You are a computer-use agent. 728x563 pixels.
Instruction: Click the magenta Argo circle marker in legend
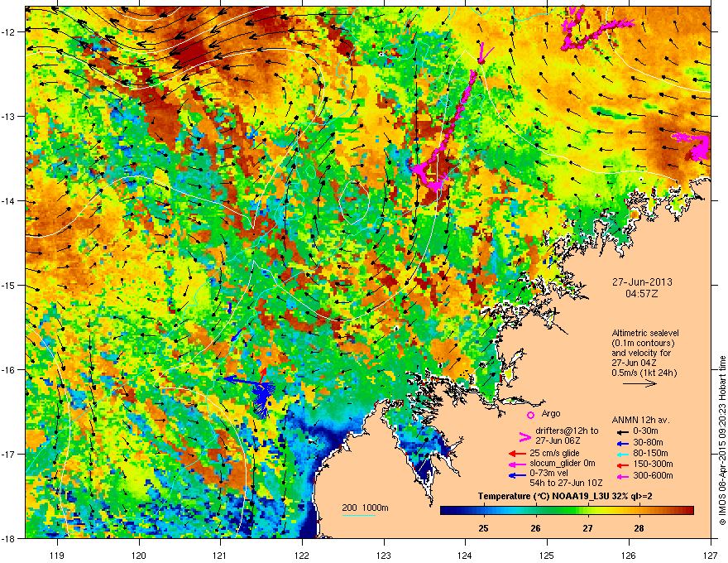pyautogui.click(x=530, y=415)
